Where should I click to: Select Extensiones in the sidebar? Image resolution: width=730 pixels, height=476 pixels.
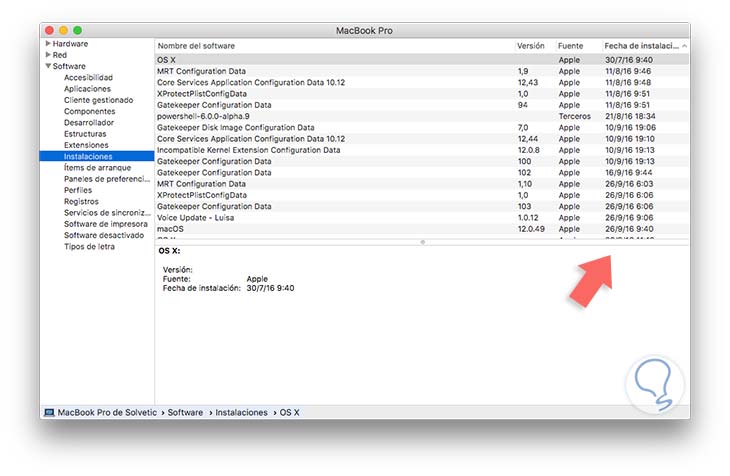point(86,145)
